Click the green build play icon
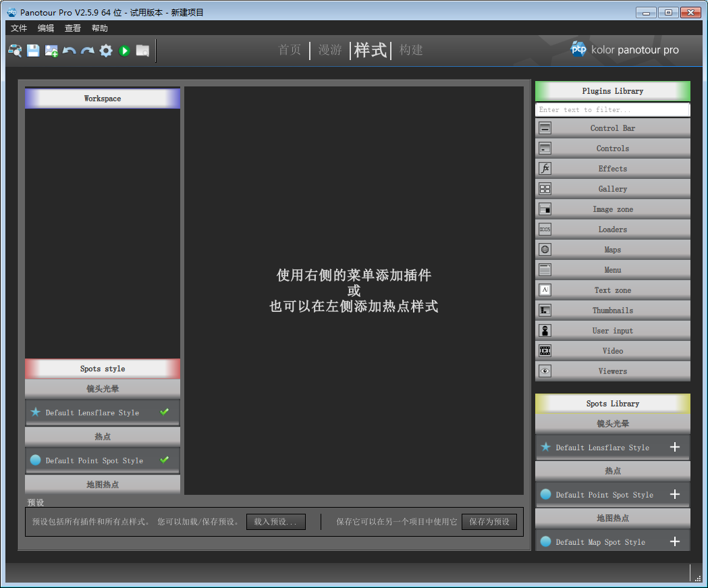Screen dimensions: 708x588 (124, 51)
